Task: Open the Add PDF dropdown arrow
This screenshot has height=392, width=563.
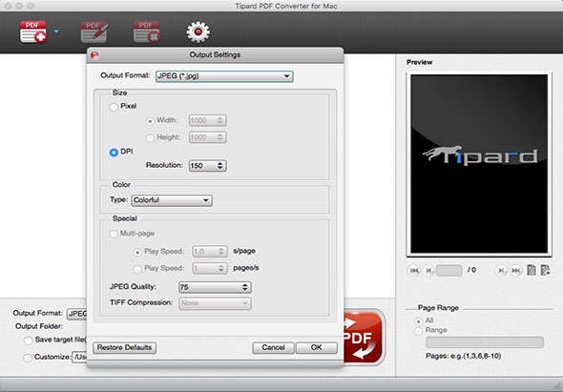Action: (x=56, y=31)
